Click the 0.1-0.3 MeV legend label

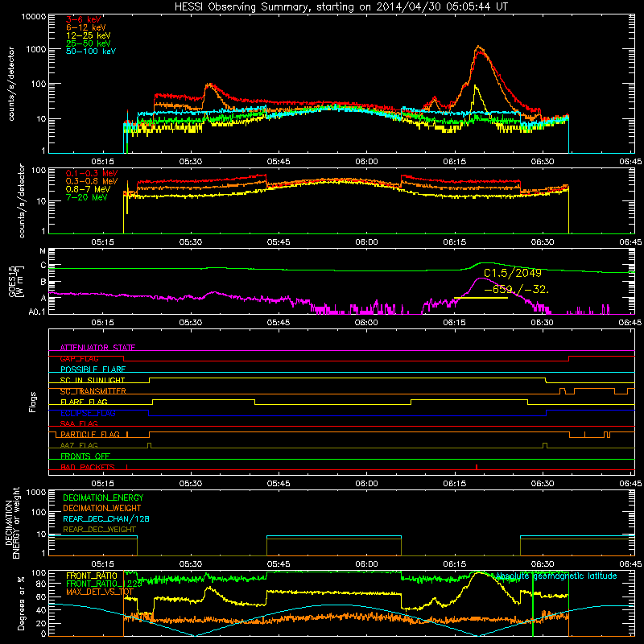tap(92, 173)
